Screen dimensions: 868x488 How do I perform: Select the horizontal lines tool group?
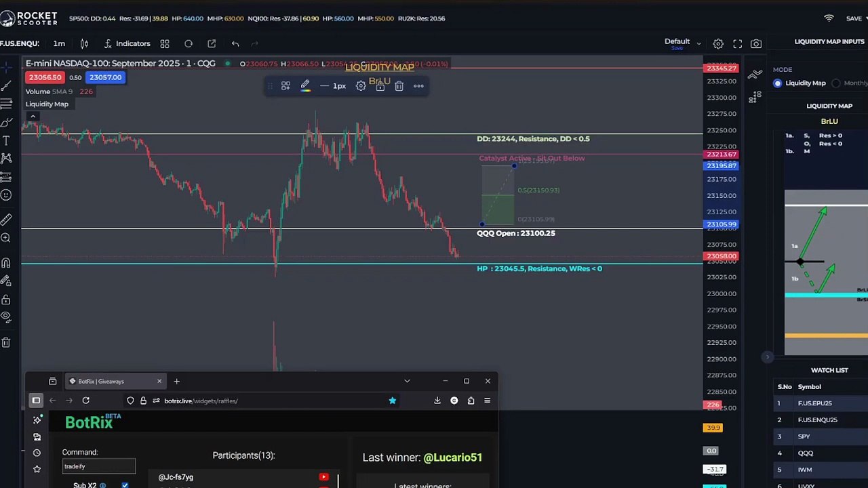[x=6, y=104]
